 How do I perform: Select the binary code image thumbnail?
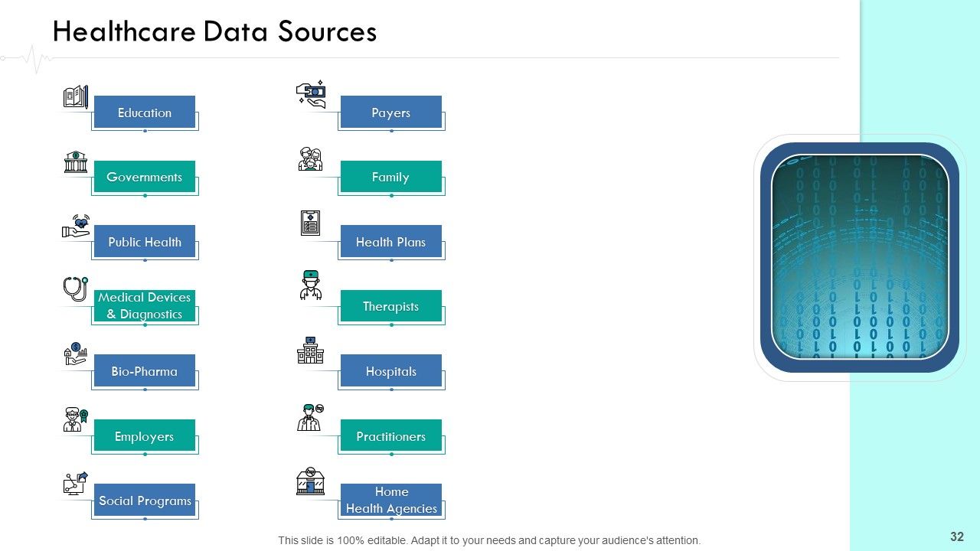point(860,257)
